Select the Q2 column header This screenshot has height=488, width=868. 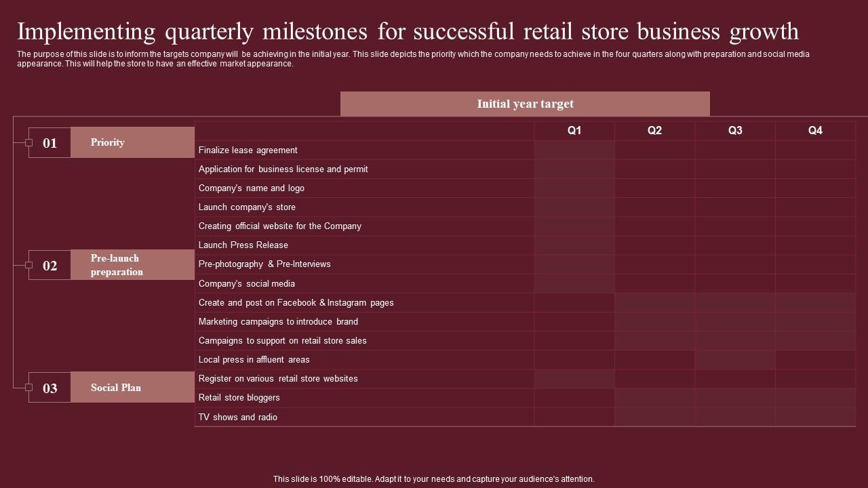(x=654, y=131)
